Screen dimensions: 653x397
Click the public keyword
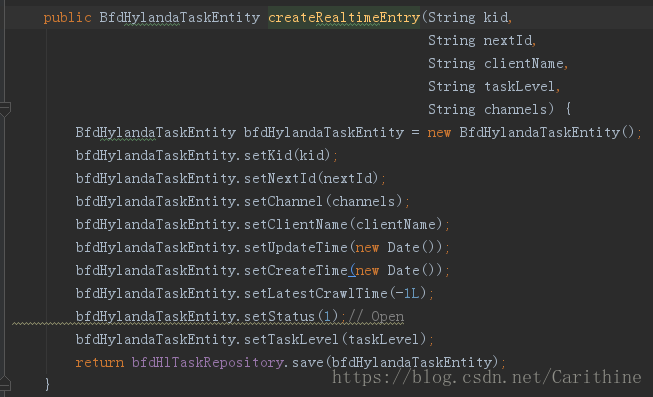(x=67, y=17)
